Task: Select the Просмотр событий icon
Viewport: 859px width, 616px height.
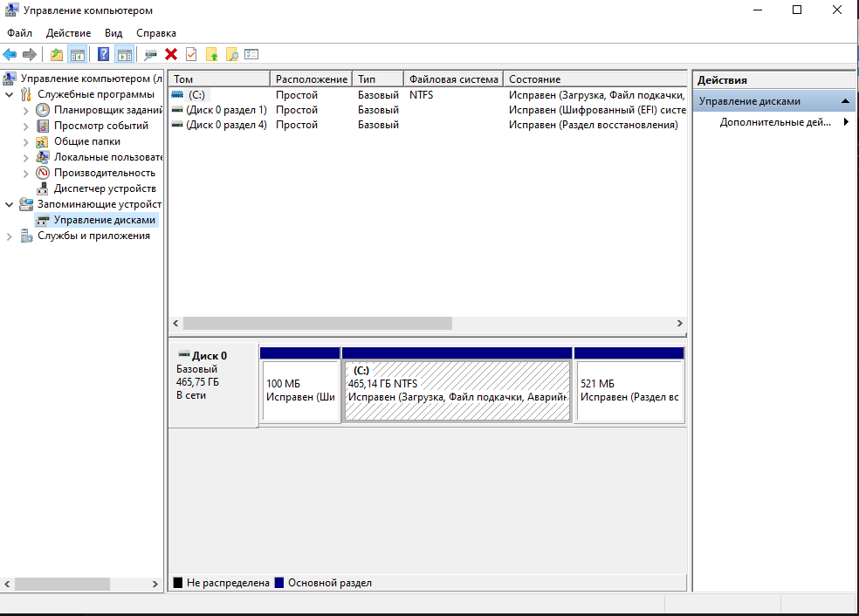Action: click(x=42, y=126)
